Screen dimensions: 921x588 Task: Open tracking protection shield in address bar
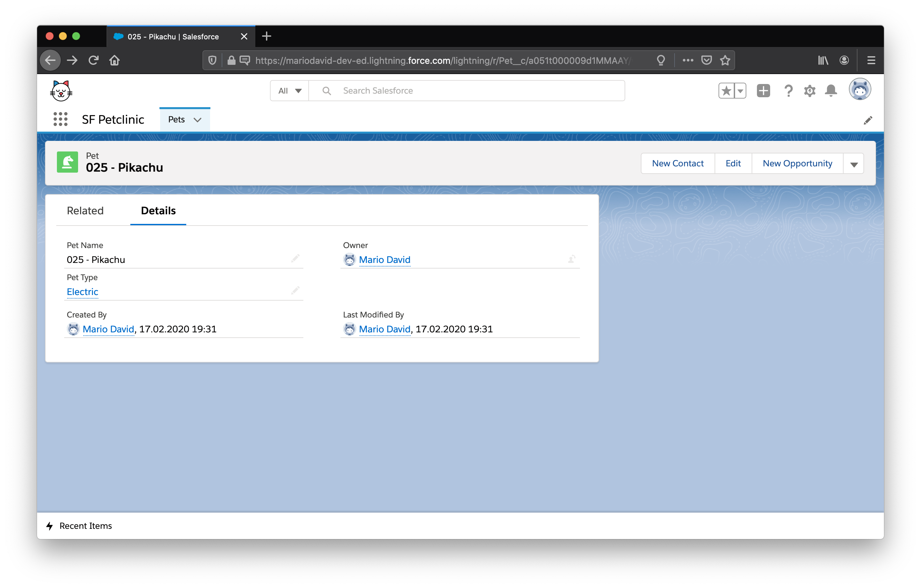(x=212, y=61)
